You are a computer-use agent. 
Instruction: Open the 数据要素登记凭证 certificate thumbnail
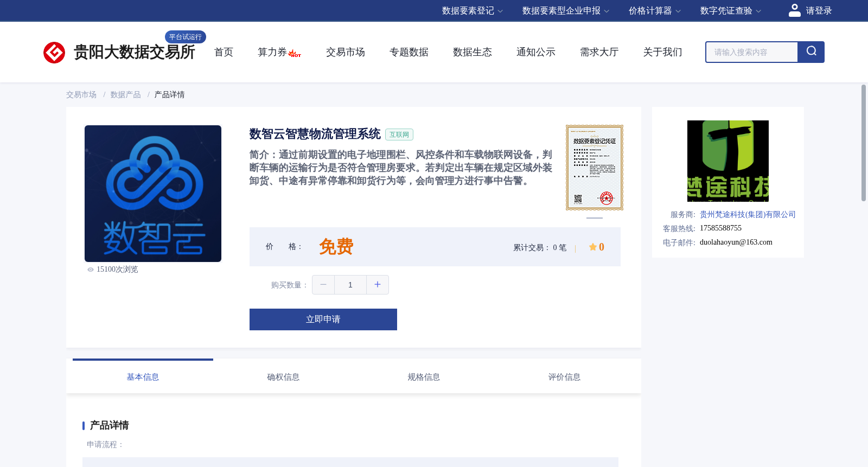coord(595,168)
